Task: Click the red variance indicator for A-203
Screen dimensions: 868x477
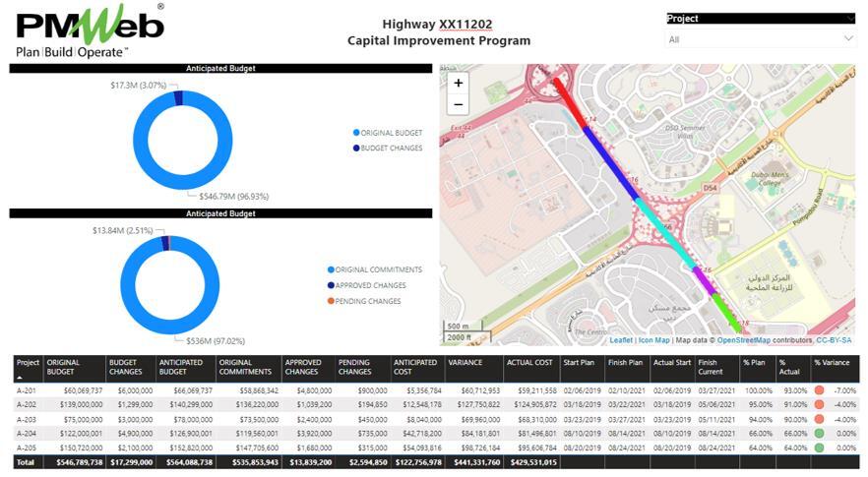Action: tap(819, 418)
